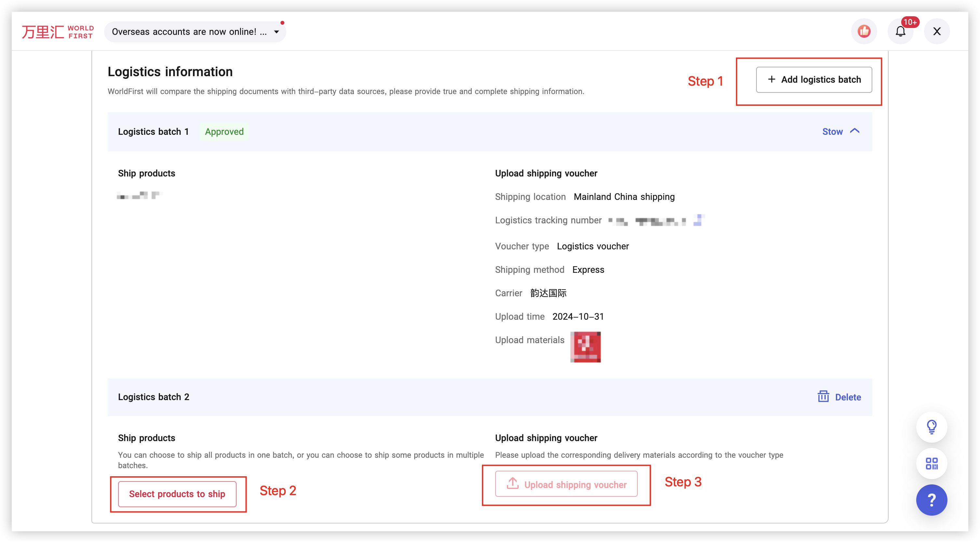Open the QR code floating button
This screenshot has width=980, height=543.
tap(931, 463)
